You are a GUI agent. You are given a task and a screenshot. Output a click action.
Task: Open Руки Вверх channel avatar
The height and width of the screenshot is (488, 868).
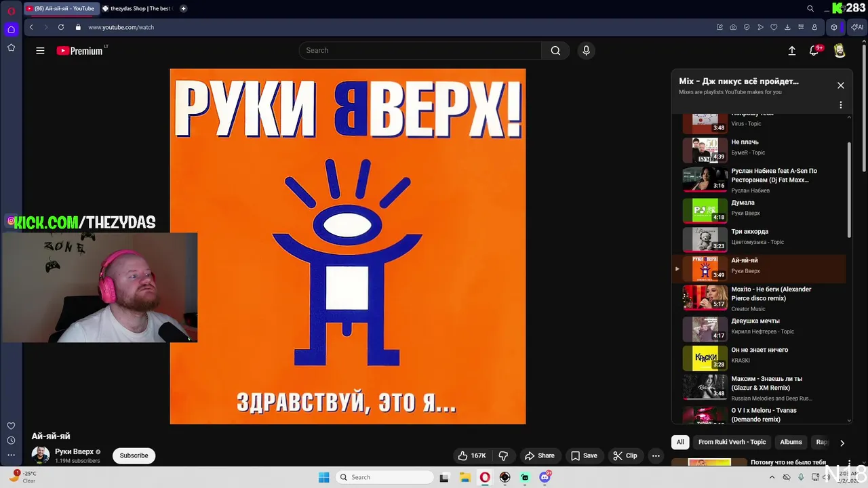tap(40, 455)
